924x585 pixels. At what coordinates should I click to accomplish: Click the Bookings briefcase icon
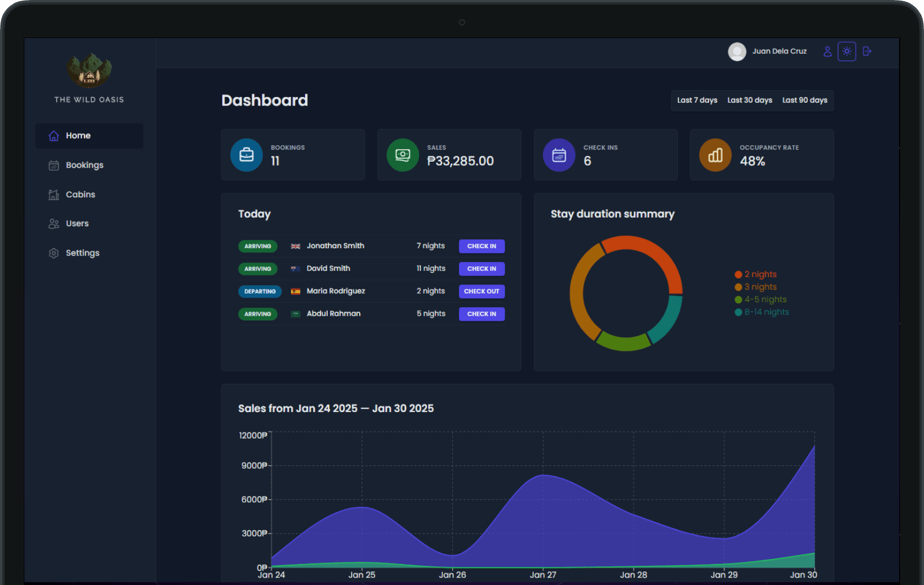coord(246,155)
